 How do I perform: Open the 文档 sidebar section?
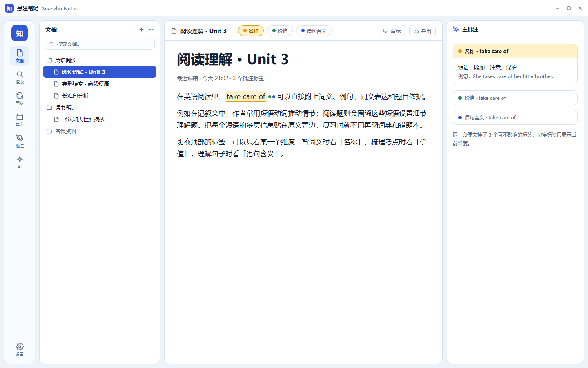pos(20,56)
